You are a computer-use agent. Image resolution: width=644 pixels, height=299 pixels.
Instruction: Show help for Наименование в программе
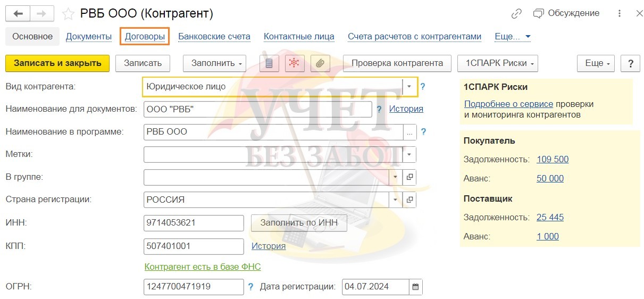tap(424, 131)
